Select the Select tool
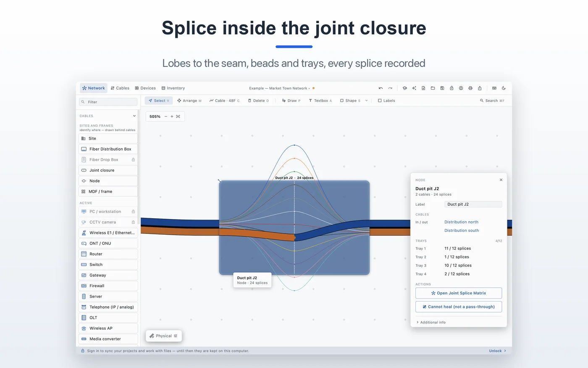The image size is (588, 368). coord(159,101)
